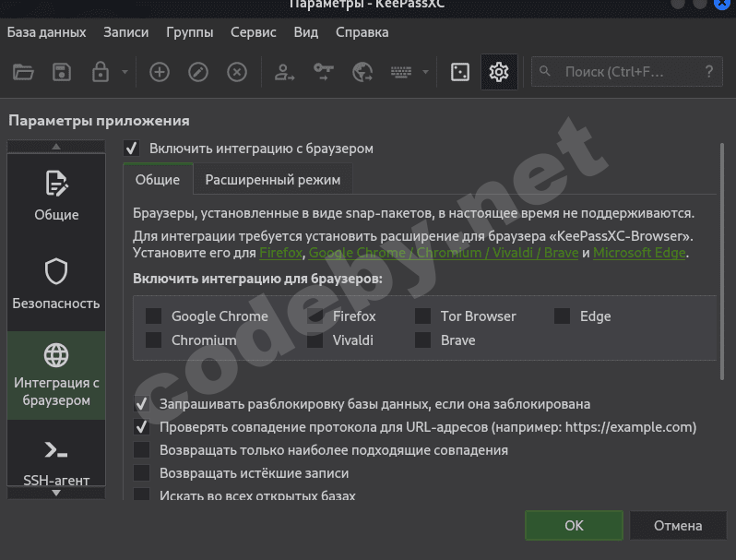Focus the Поиск search field
736x560 pixels.
tap(626, 71)
